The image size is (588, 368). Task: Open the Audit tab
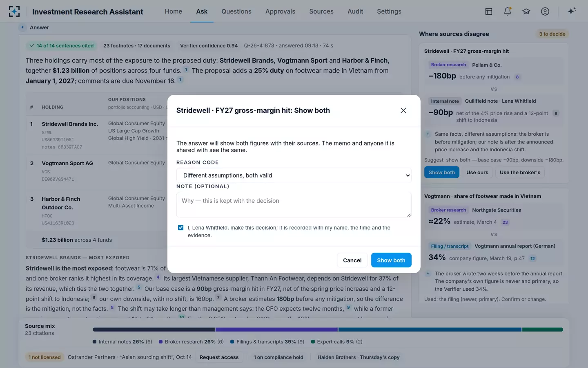pyautogui.click(x=355, y=11)
